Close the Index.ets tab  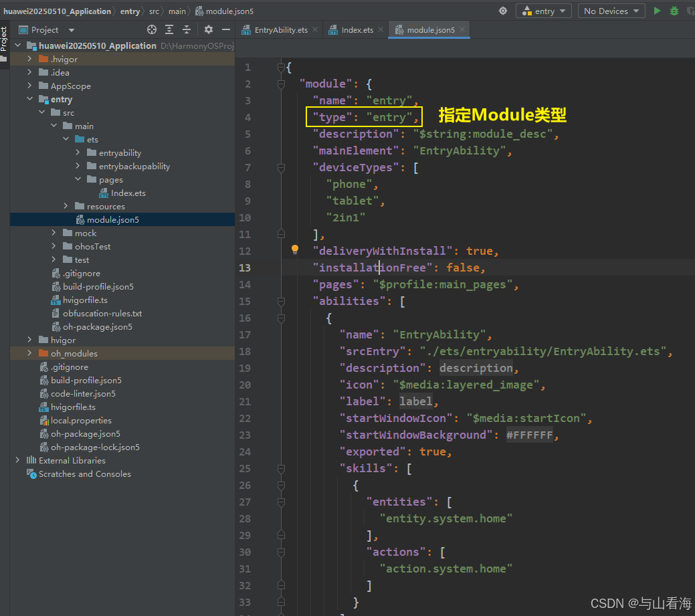[x=381, y=29]
